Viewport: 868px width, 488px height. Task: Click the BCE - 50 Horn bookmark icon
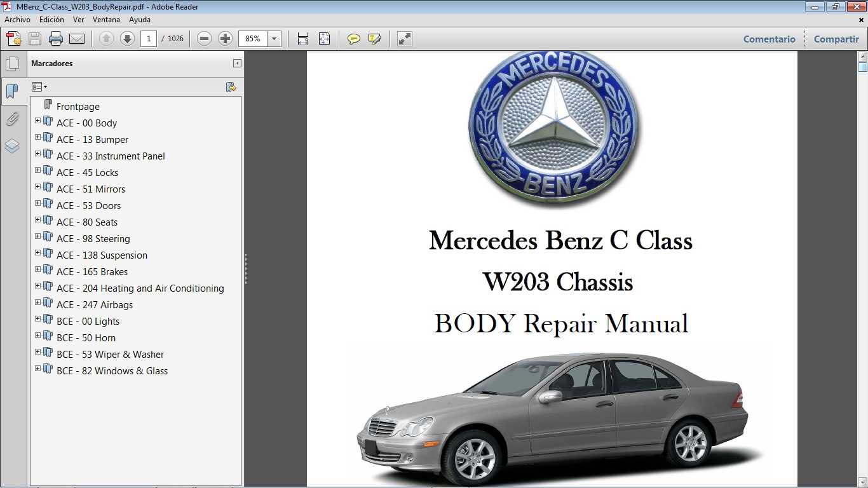click(48, 335)
